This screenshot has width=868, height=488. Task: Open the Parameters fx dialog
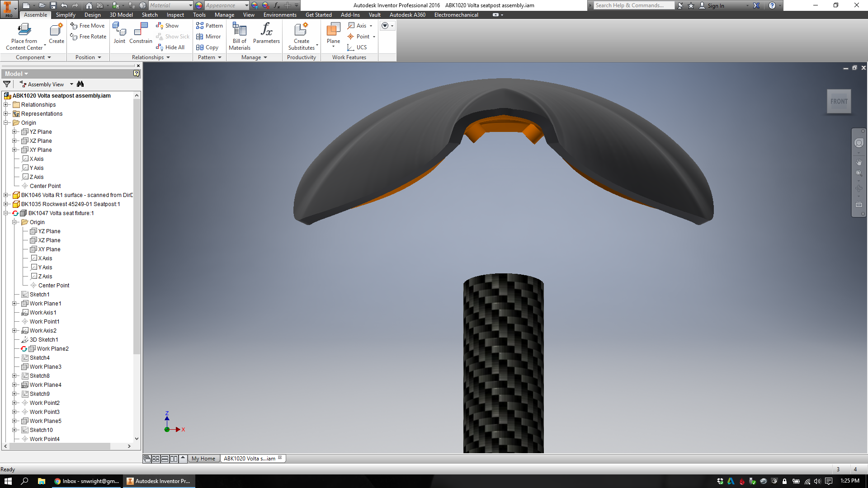point(266,33)
